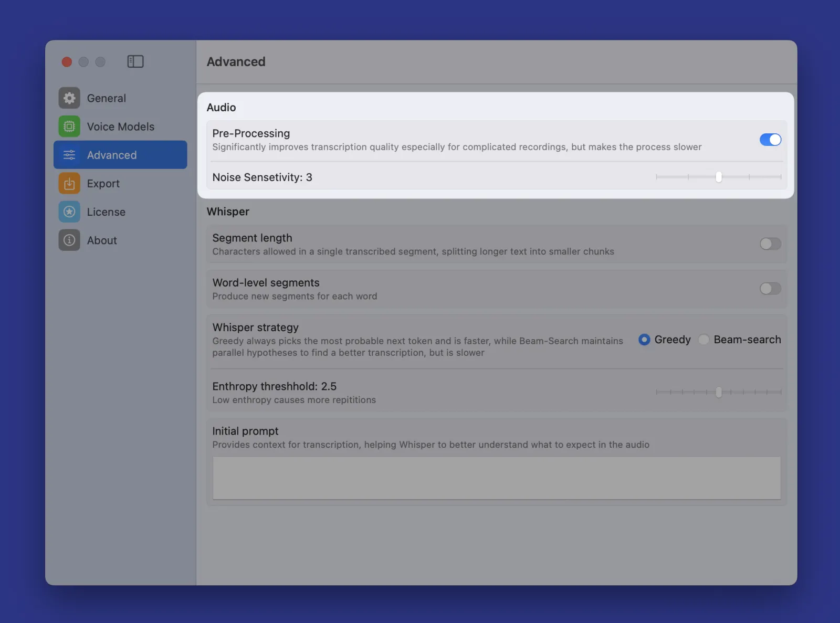This screenshot has width=840, height=623.
Task: Click 'Produce new segments for each word'
Action: [295, 296]
